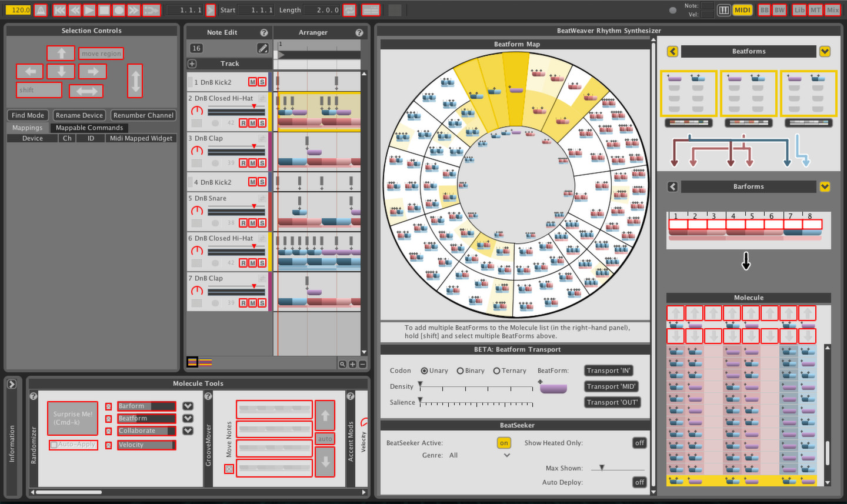Open the virtual MIDI keyboard icon

tap(723, 10)
